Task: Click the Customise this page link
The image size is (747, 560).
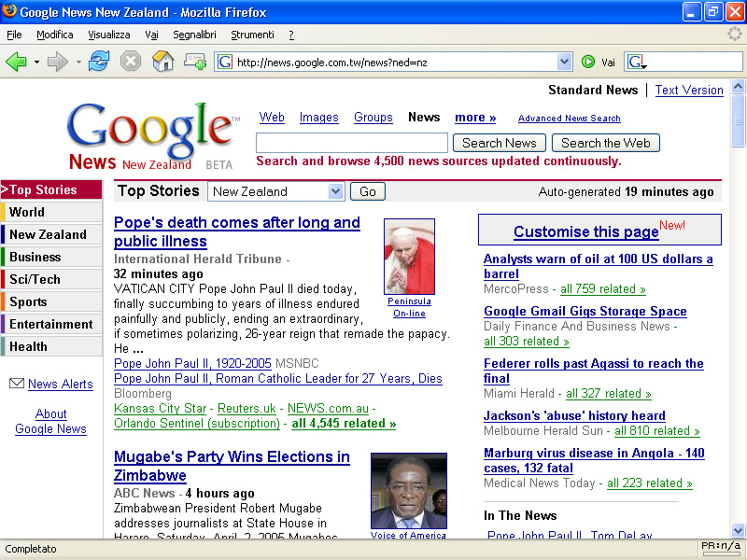Action: 586,231
